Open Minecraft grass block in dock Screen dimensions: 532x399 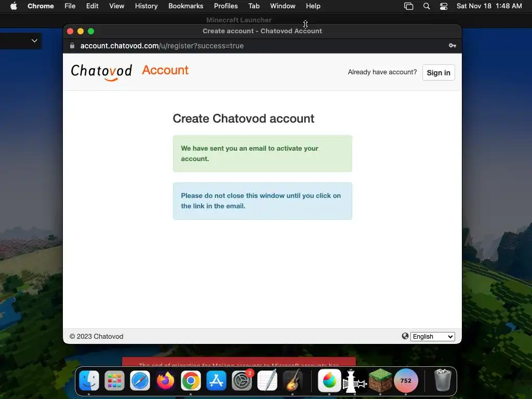(x=380, y=380)
